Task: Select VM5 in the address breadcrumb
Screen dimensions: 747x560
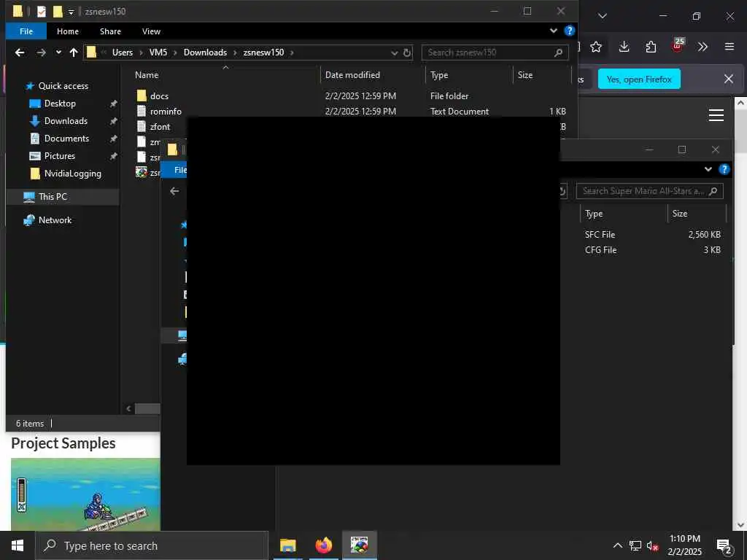Action: click(x=158, y=52)
